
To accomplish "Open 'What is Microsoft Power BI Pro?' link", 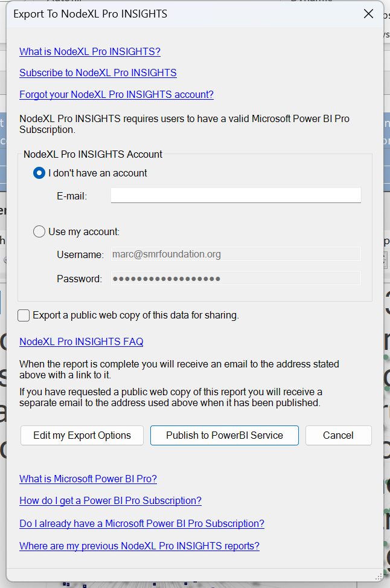I will tap(88, 479).
